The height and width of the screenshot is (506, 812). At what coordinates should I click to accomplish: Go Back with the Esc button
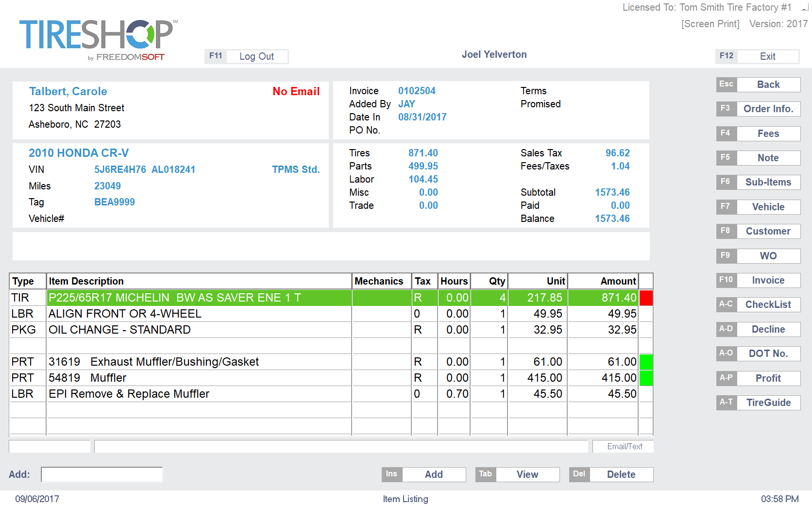(x=758, y=84)
